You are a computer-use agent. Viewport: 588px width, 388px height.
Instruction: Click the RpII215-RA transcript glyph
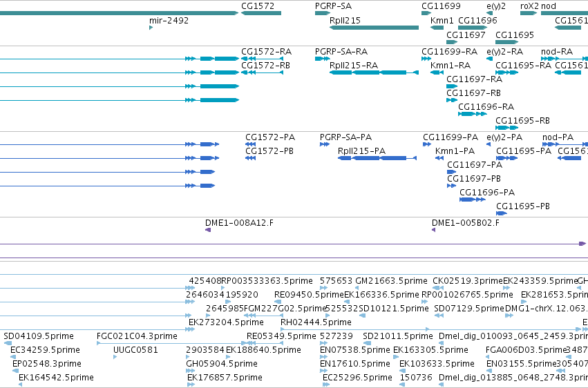pyautogui.click(x=374, y=72)
